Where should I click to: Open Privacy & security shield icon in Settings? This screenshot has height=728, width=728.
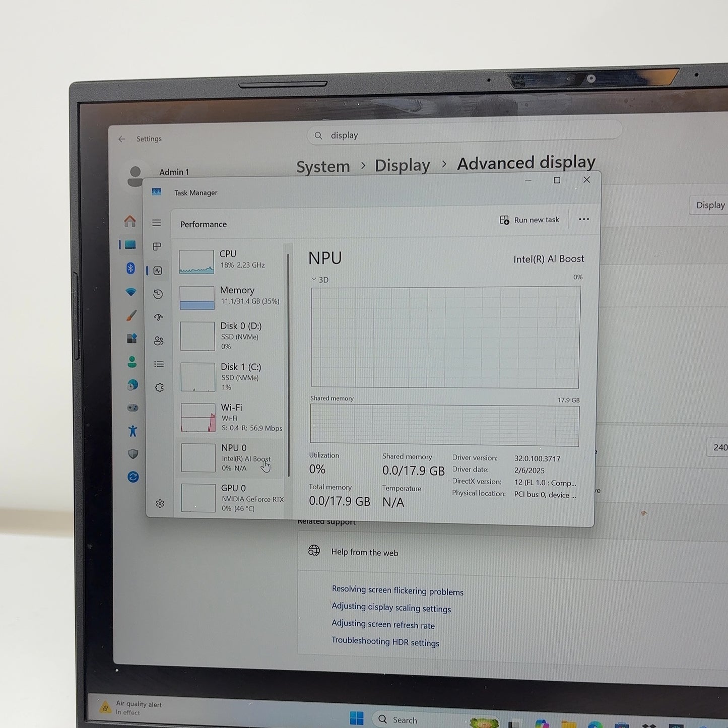coord(133,454)
